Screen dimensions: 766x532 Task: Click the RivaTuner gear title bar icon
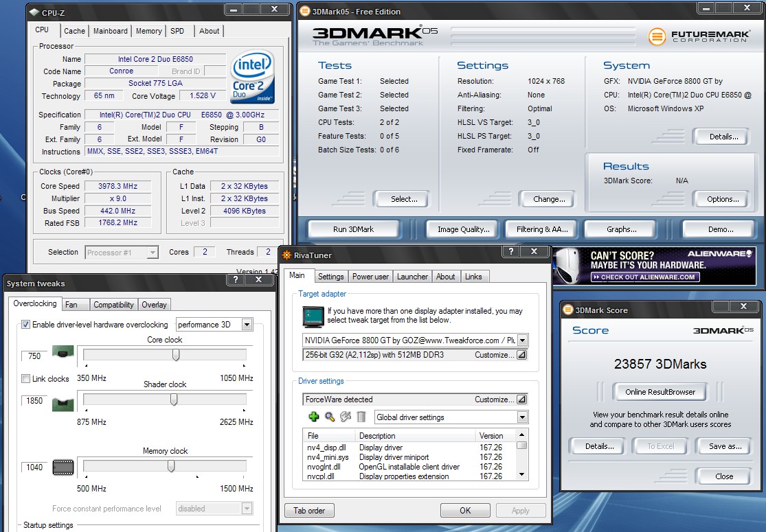click(x=286, y=255)
